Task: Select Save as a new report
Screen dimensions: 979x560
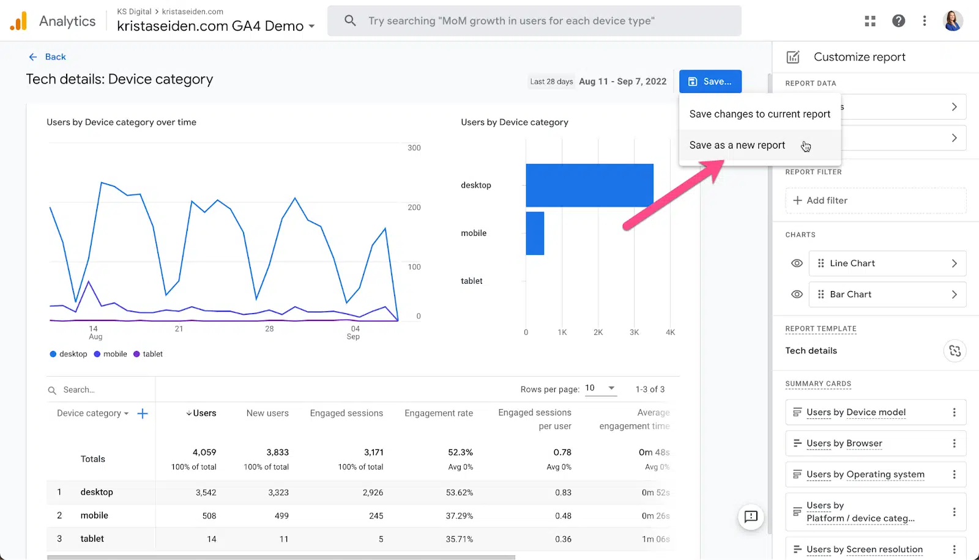Action: click(x=737, y=146)
